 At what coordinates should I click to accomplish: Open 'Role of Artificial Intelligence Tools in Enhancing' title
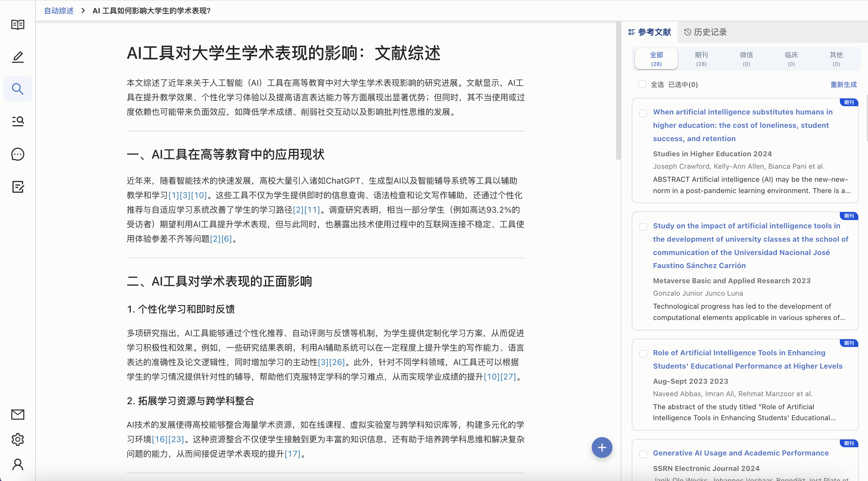747,359
